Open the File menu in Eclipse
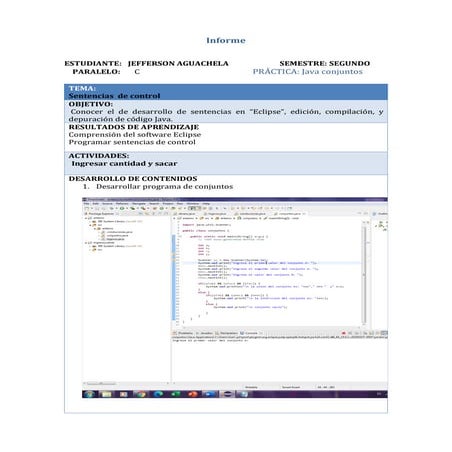 click(86, 204)
